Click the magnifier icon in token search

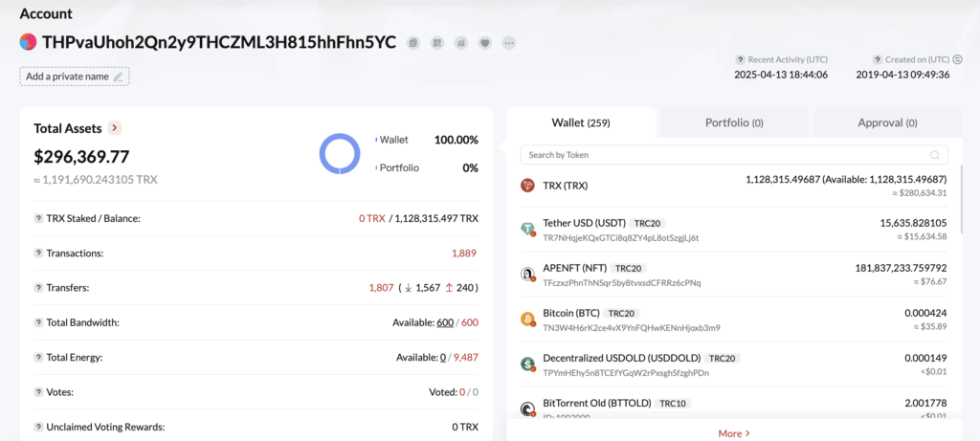935,155
